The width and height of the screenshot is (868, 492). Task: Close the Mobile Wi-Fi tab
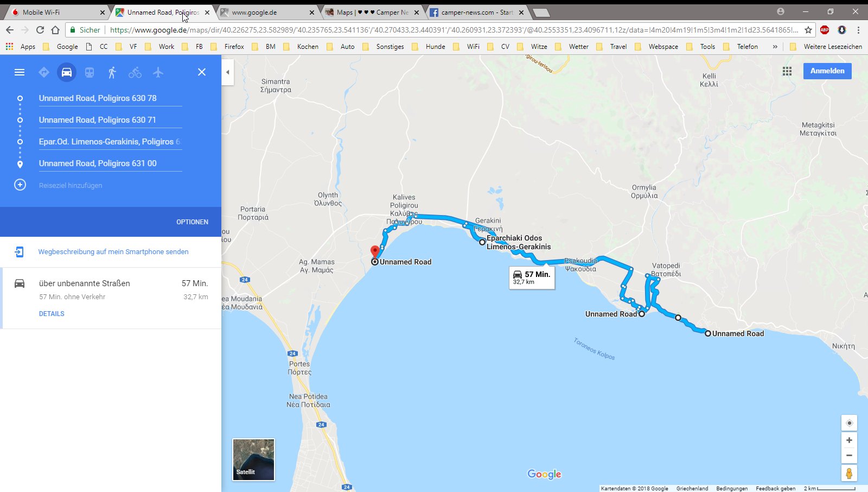coord(102,12)
